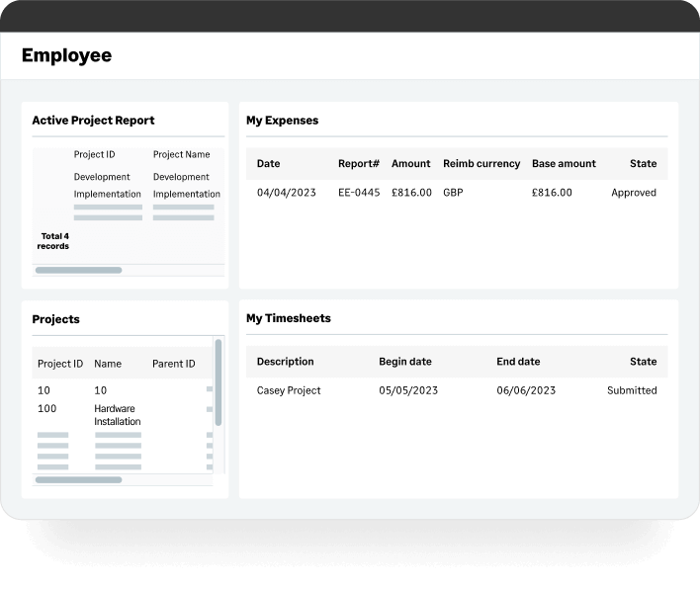The height and width of the screenshot is (589, 700).
Task: Click the Report# column header in My Expenses
Action: (x=359, y=164)
